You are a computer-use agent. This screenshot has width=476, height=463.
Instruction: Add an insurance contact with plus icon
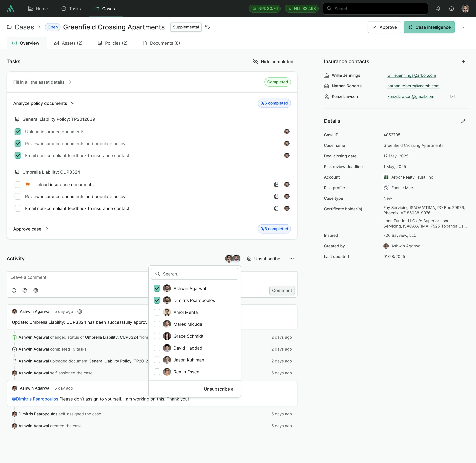coord(463,62)
